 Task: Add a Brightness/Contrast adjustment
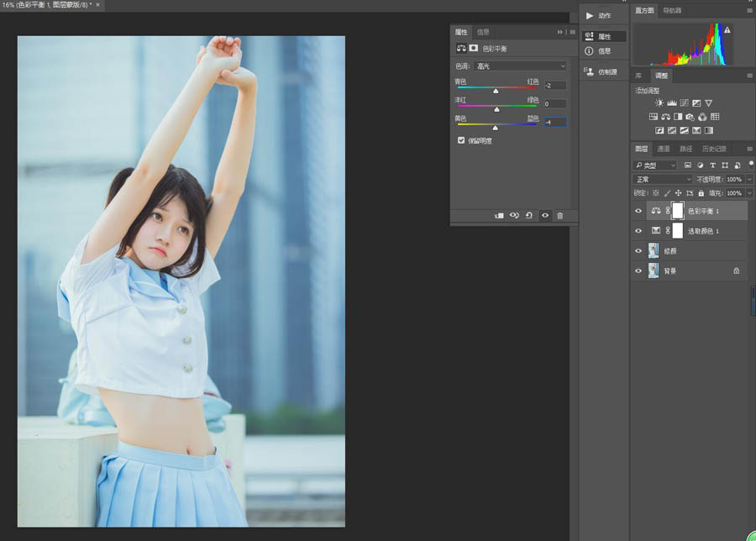tap(659, 103)
